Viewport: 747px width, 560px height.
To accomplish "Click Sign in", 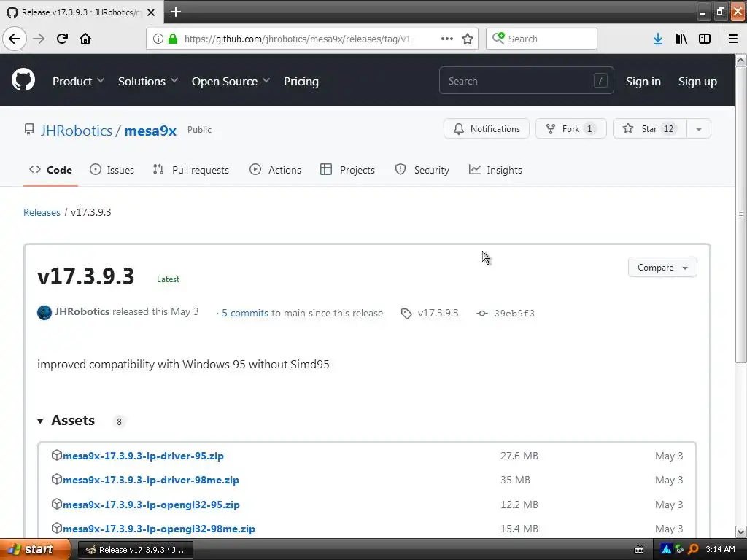I will tap(643, 82).
